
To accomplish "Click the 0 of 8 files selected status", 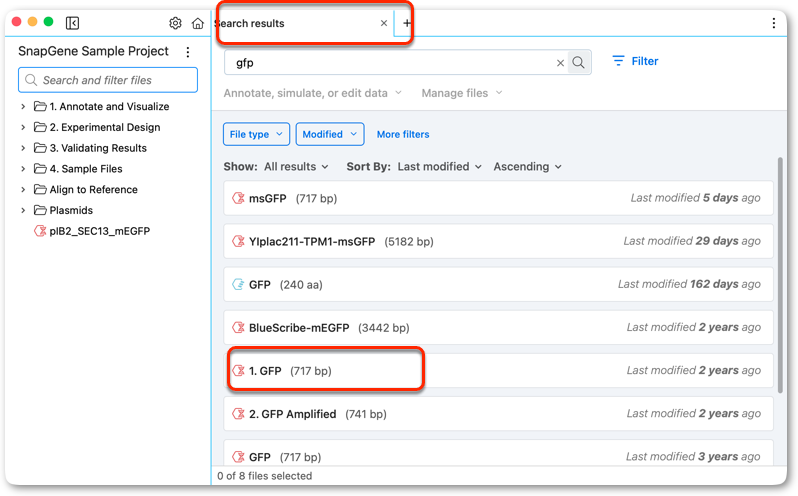I will [x=265, y=476].
